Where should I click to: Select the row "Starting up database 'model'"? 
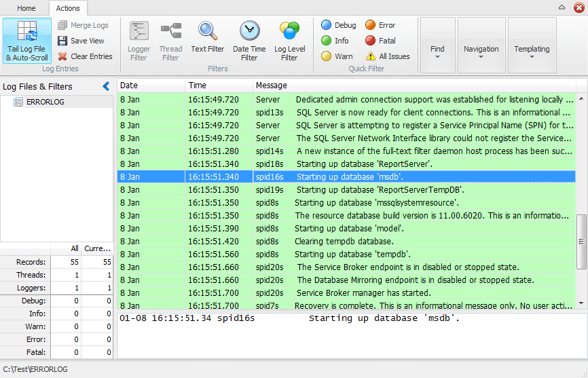click(346, 229)
